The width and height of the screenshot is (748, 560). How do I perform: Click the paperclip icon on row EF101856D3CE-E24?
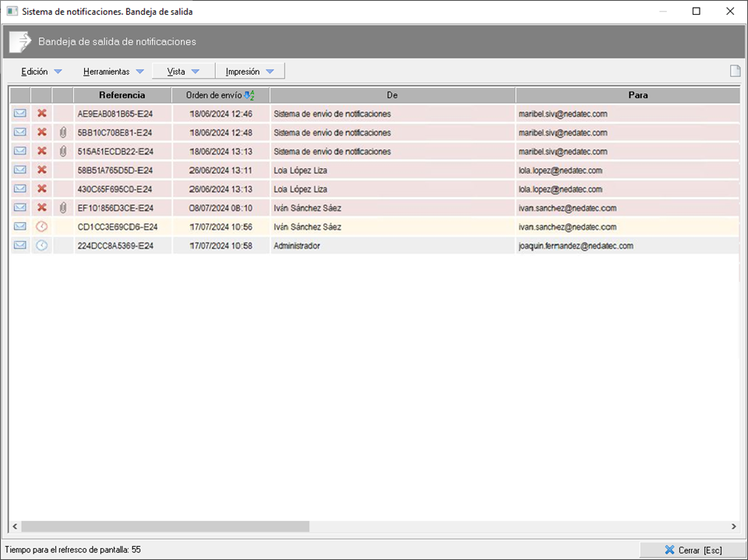tap(63, 208)
